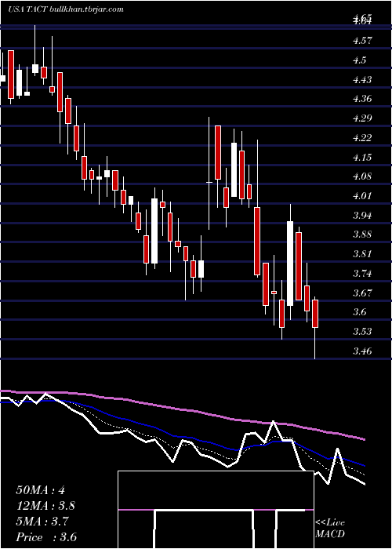
Task: Click the 3.53 price axis label
Action: pos(362,332)
